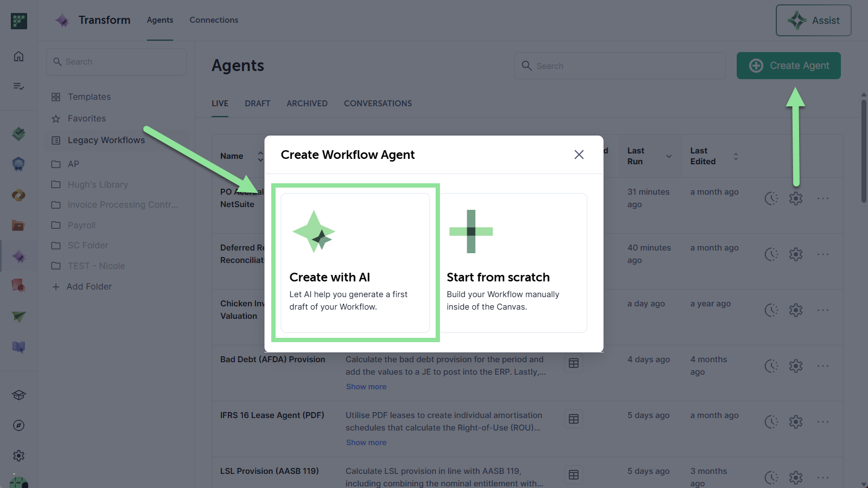Open Legacy Workflows in the sidebar
The width and height of the screenshot is (868, 488).
click(106, 140)
